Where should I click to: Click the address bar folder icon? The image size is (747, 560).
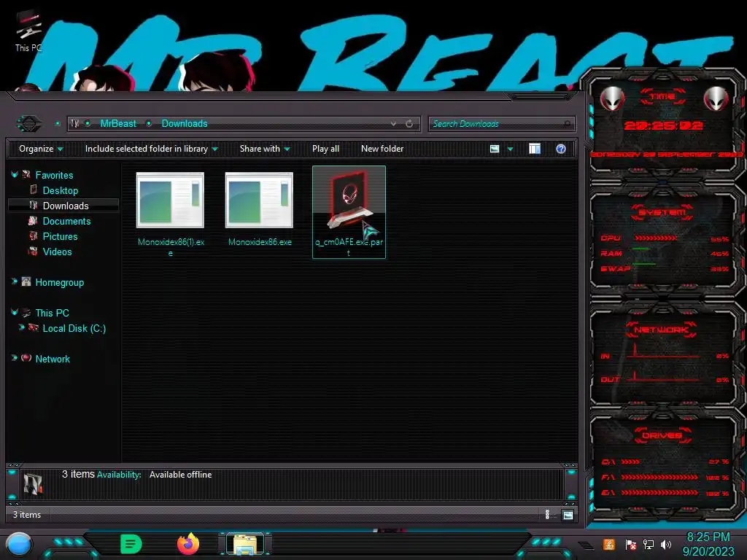(x=75, y=124)
